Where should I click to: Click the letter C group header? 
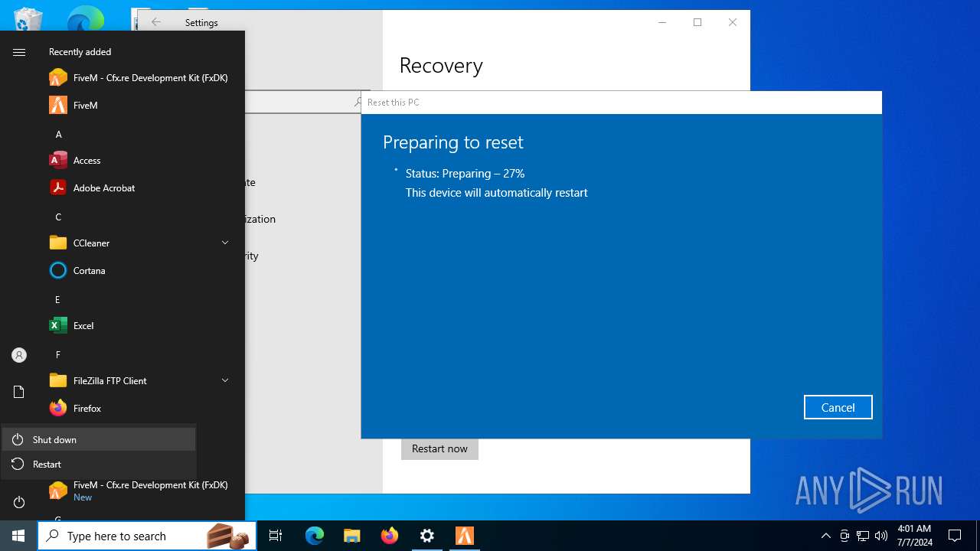[x=58, y=217]
